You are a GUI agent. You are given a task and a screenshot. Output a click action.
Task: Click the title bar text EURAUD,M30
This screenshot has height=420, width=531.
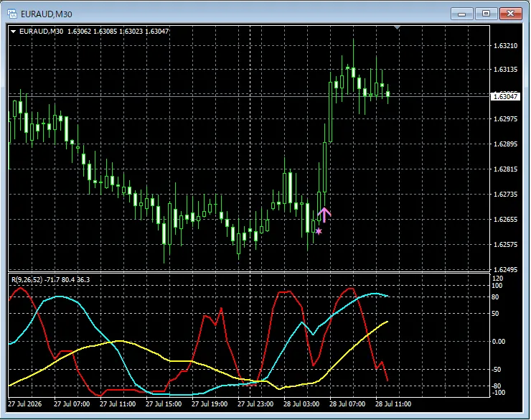click(47, 14)
